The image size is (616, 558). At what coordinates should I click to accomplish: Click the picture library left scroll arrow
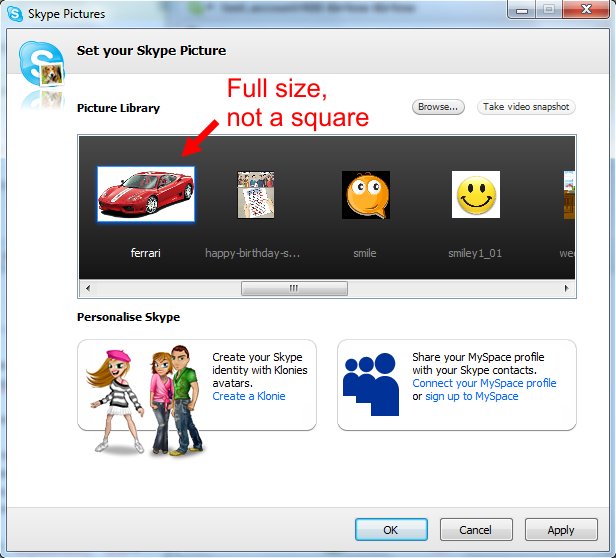(x=88, y=288)
